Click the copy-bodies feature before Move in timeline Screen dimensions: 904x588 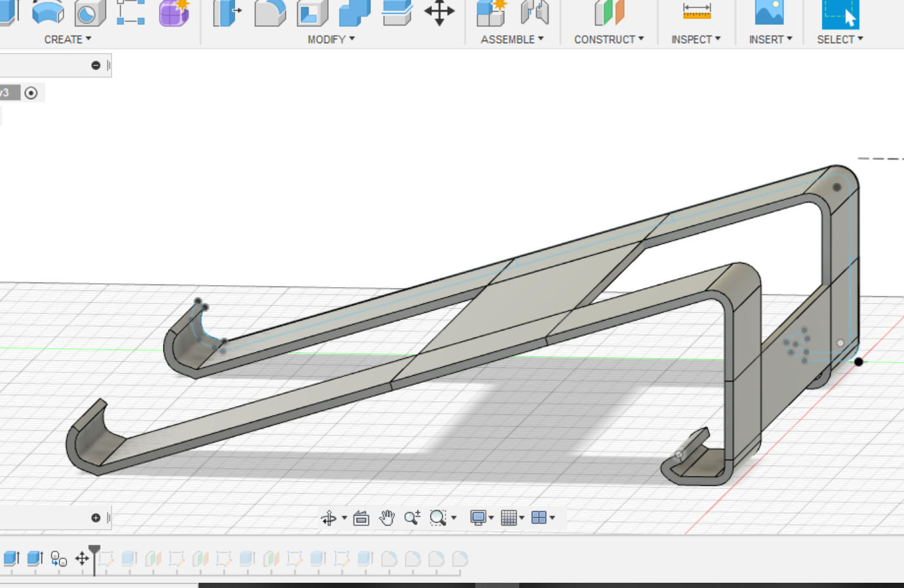coord(58,559)
